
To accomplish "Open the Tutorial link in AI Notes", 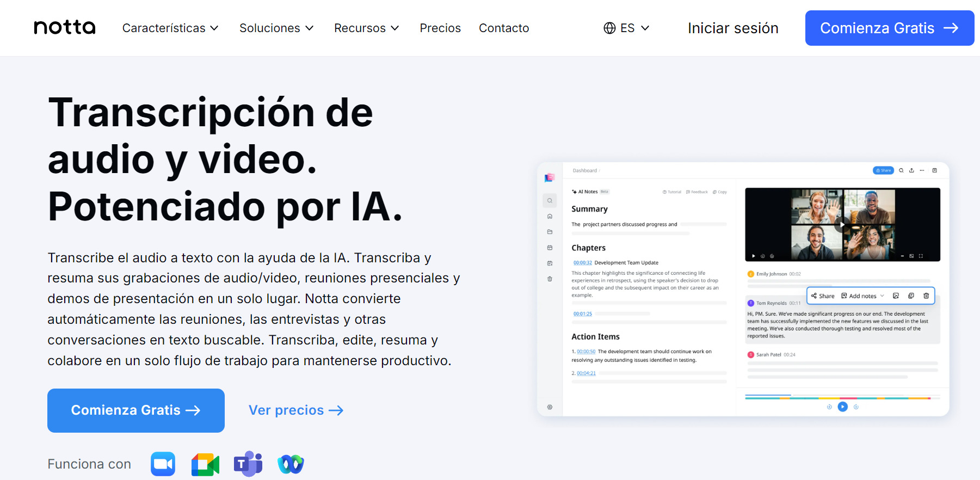I will [672, 192].
